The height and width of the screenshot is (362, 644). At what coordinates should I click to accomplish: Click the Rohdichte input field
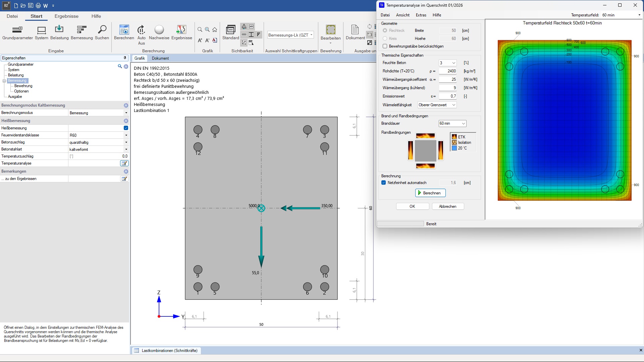click(448, 71)
